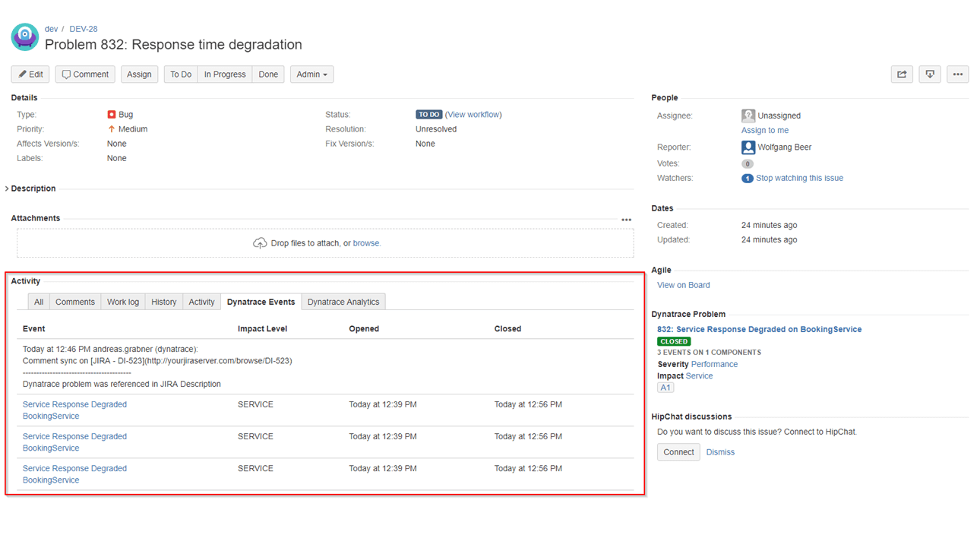Open Dynatrace problem 832 link
The image size is (980, 551).
(x=760, y=330)
